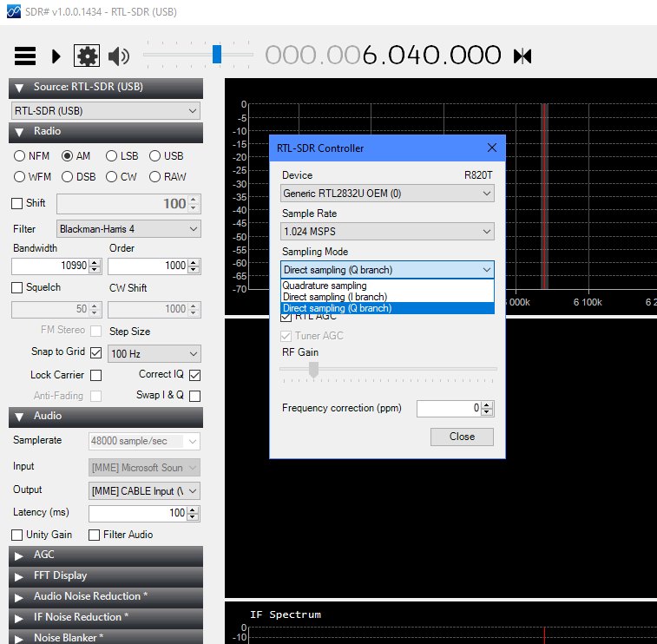Viewport: 657px width, 644px height.
Task: Collapse the Source: RTL-SDR (USB) panel
Action: (x=19, y=88)
